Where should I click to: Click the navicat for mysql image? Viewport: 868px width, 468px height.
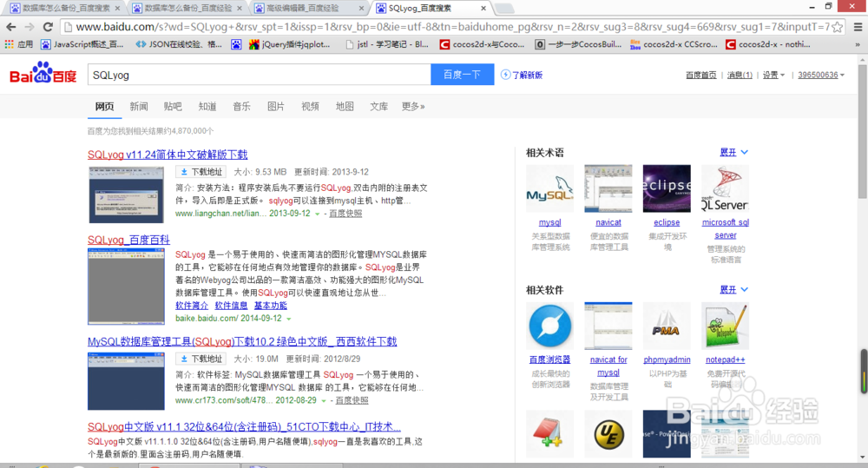click(608, 326)
